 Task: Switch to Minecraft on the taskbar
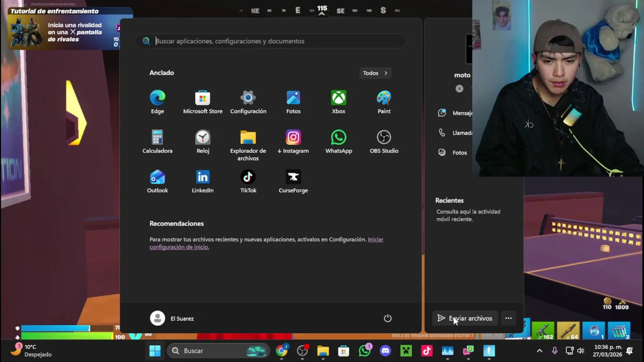(406, 351)
